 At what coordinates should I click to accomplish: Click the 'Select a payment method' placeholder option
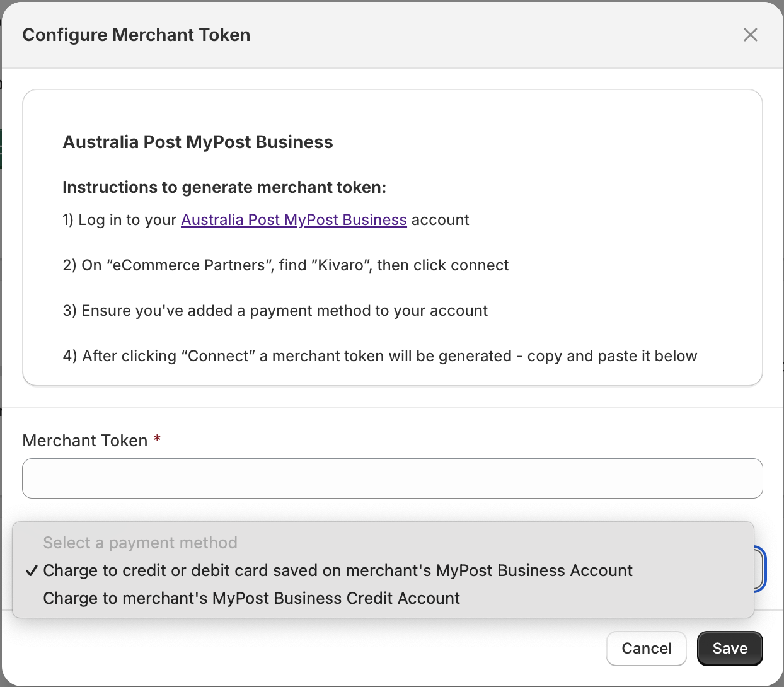tap(140, 542)
